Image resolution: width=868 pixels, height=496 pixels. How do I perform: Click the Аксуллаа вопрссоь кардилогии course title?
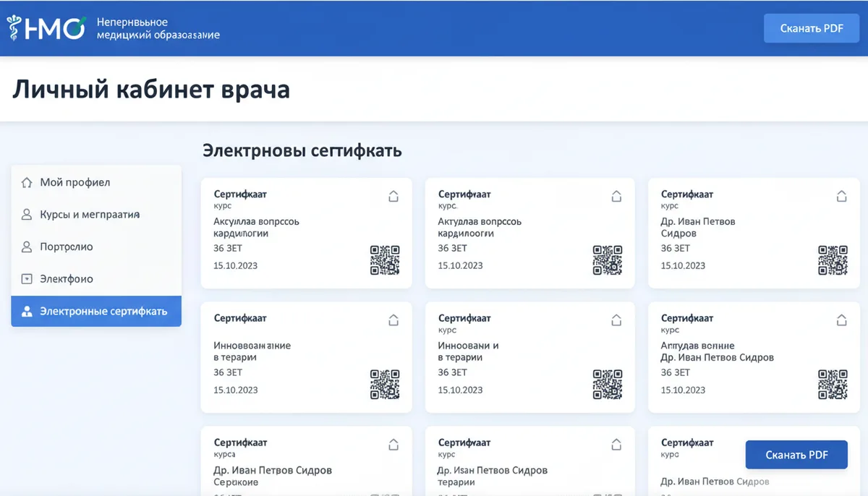256,228
